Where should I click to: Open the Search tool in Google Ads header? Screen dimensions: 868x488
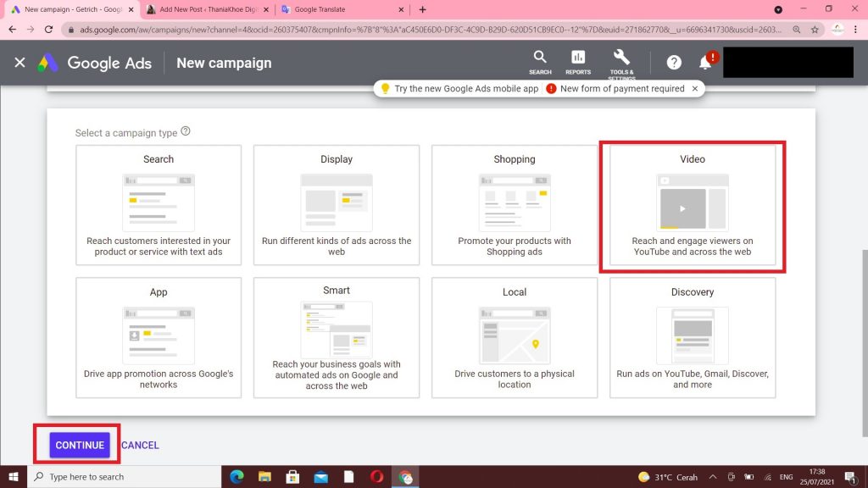pyautogui.click(x=540, y=62)
